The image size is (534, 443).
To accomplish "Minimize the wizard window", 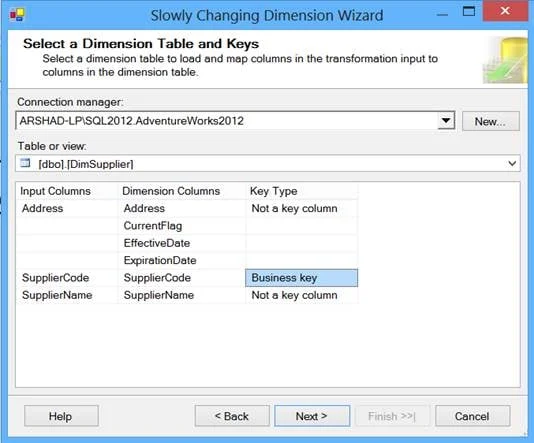I will coord(442,15).
